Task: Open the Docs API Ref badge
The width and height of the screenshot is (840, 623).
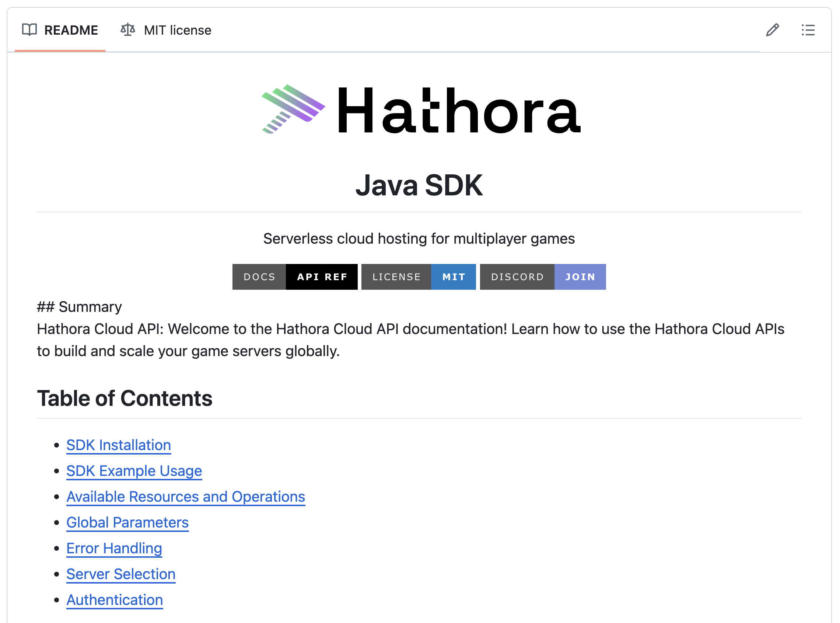Action: [295, 277]
